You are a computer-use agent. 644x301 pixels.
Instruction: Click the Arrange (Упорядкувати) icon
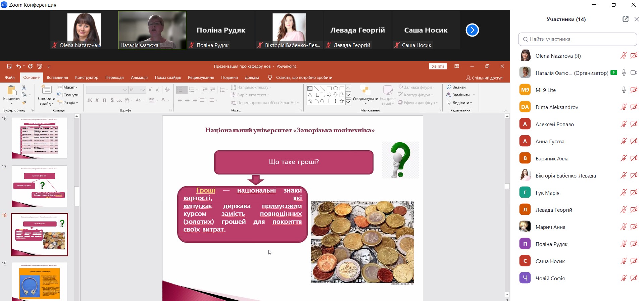click(365, 90)
